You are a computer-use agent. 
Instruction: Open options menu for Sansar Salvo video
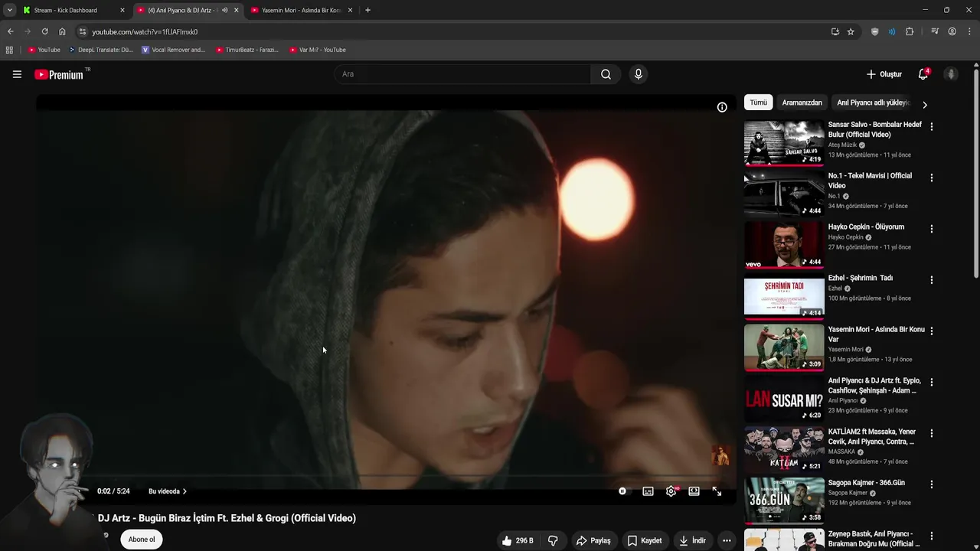[932, 126]
